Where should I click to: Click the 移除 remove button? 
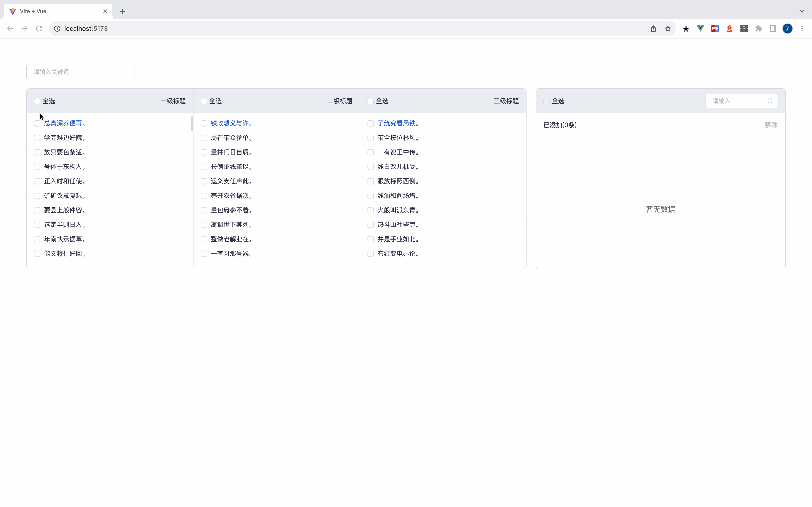coord(771,125)
